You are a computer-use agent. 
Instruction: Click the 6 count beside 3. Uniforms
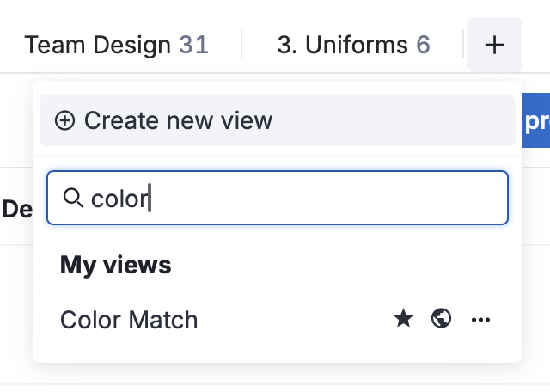(423, 45)
